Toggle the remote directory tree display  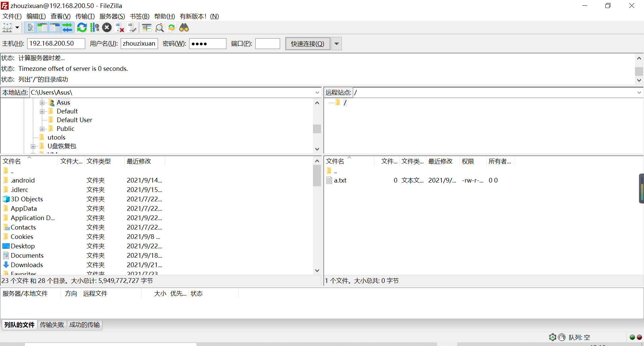point(55,28)
